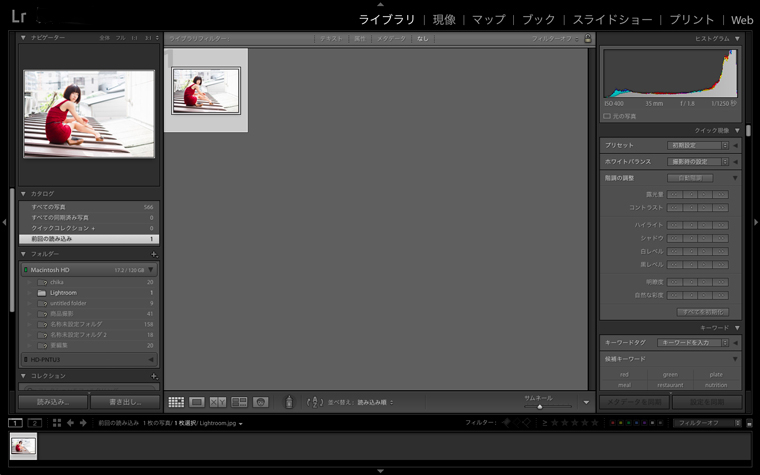The image size is (760, 475).
Task: Collapse the コレクション panel
Action: point(23,376)
